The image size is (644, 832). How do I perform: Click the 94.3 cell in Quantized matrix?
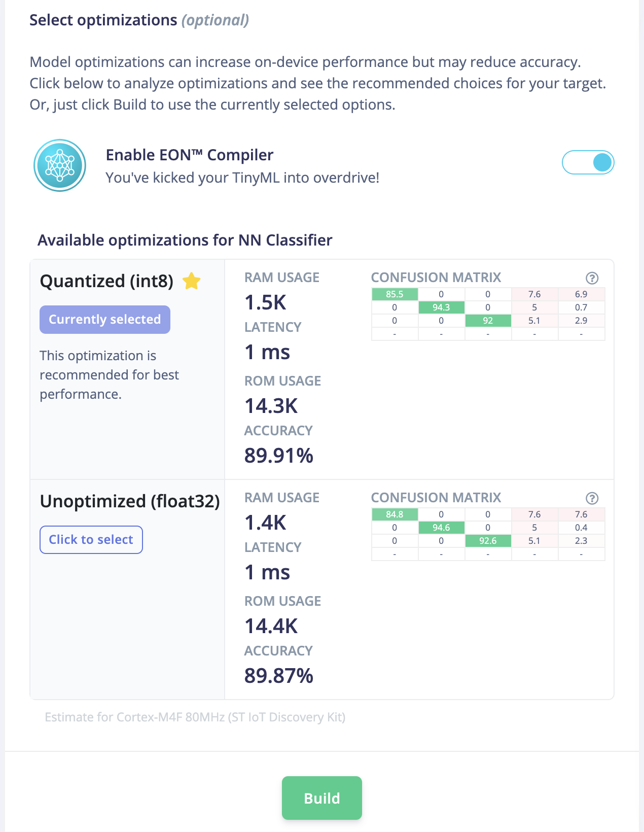point(441,307)
